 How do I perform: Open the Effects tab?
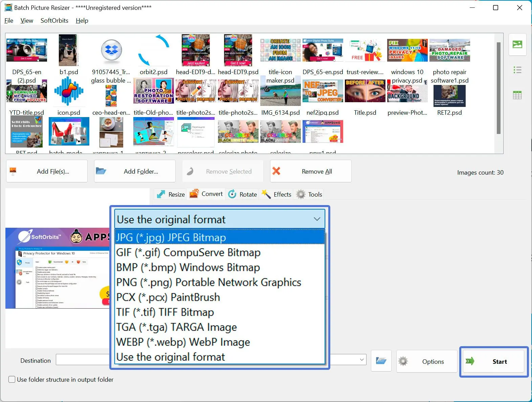coord(276,194)
